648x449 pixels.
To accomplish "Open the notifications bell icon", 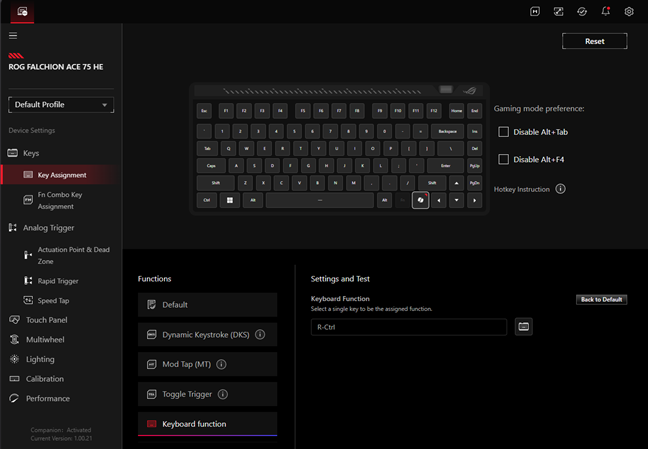I will click(x=605, y=11).
